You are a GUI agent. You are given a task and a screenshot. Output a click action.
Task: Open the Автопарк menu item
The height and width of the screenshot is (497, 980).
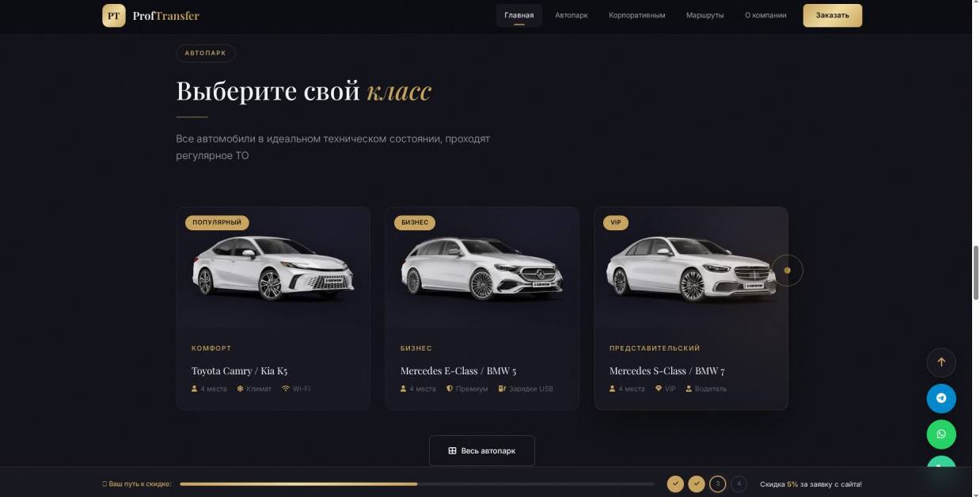(572, 15)
